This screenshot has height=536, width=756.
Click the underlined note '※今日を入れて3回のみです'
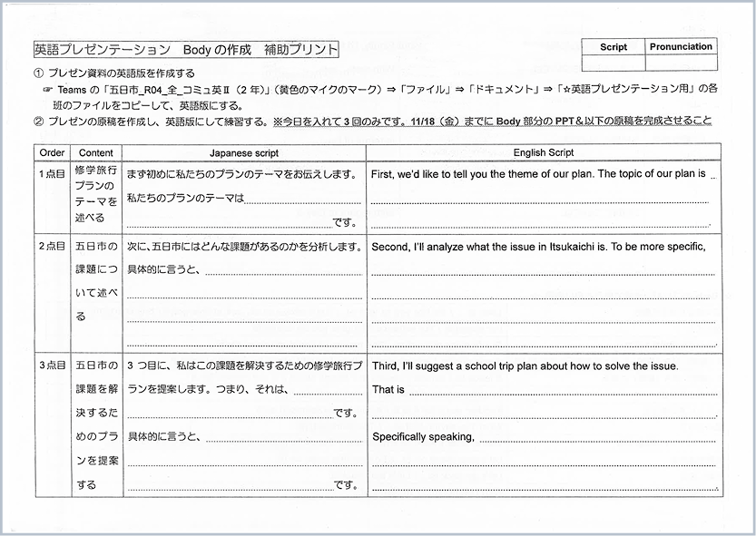[x=339, y=122]
